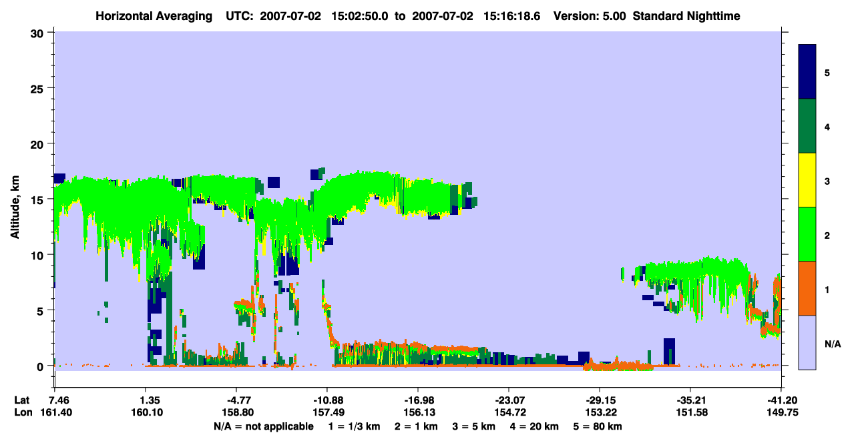868x445 pixels.
Task: Click the longitude value 158.80
Action: (238, 412)
